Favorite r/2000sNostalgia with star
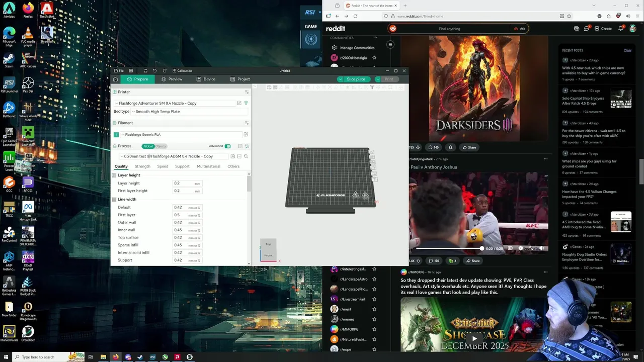The image size is (644, 362). click(x=374, y=58)
